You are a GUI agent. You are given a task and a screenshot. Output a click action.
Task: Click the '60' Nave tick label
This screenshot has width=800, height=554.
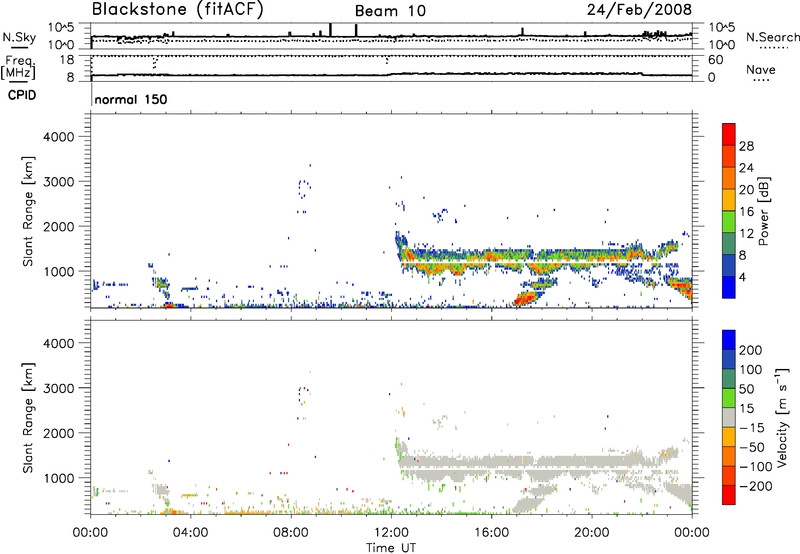pos(715,60)
